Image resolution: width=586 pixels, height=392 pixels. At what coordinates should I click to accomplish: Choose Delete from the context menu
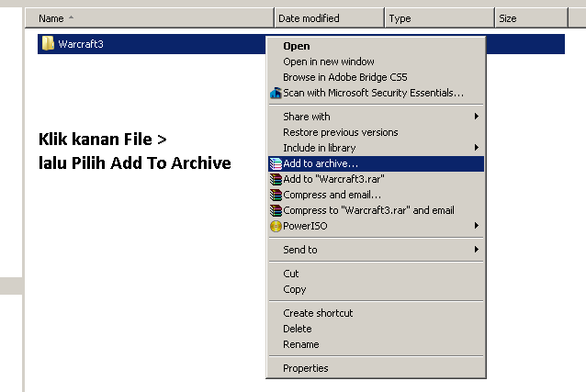(376, 329)
